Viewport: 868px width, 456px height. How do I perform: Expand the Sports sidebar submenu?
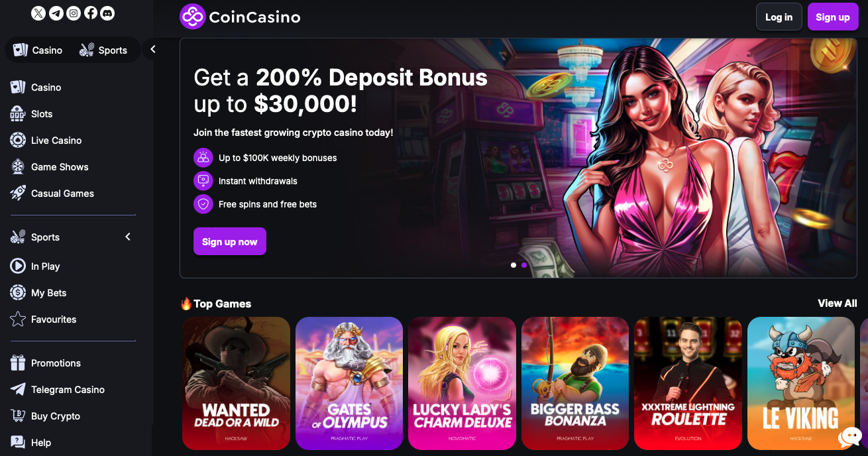[x=127, y=237]
